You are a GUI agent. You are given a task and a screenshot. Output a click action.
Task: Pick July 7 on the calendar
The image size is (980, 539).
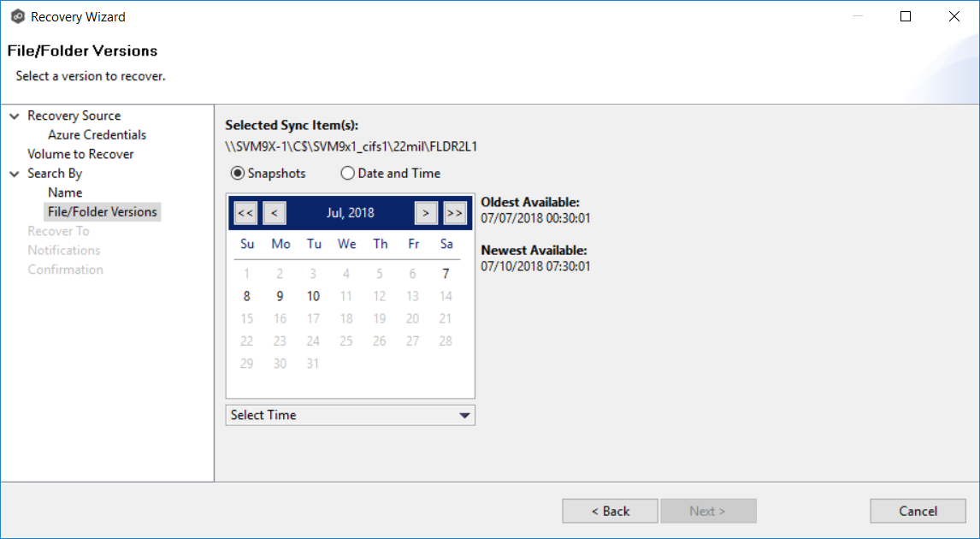(446, 274)
